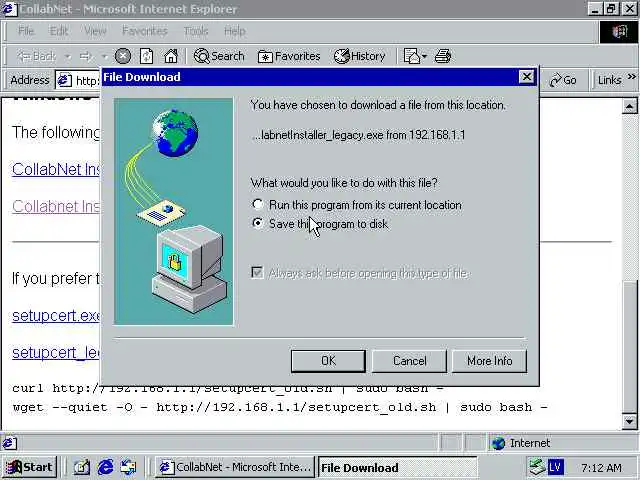Open the History pane
The height and width of the screenshot is (480, 640).
tap(360, 56)
